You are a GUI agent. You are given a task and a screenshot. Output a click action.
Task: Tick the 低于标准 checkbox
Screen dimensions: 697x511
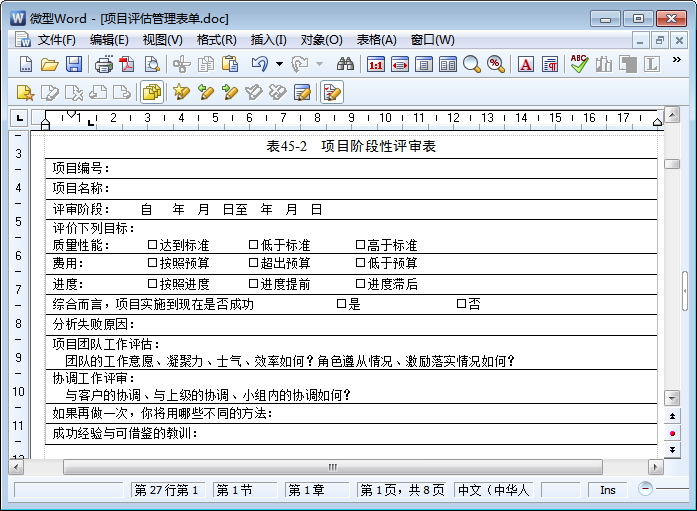tap(253, 244)
